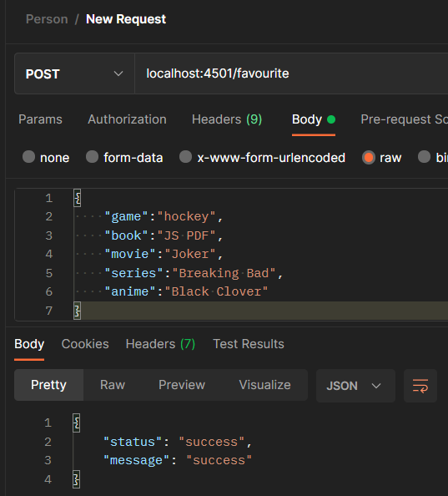Collapse the response JSON opening brace
This screenshot has height=496, width=448.
(76, 423)
